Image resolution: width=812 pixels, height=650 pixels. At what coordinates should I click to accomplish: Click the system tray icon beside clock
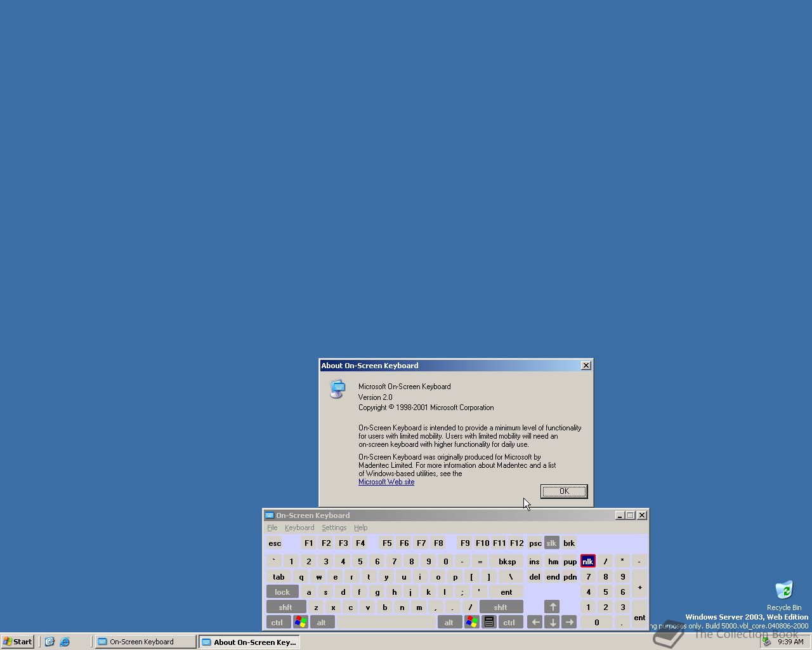click(766, 642)
